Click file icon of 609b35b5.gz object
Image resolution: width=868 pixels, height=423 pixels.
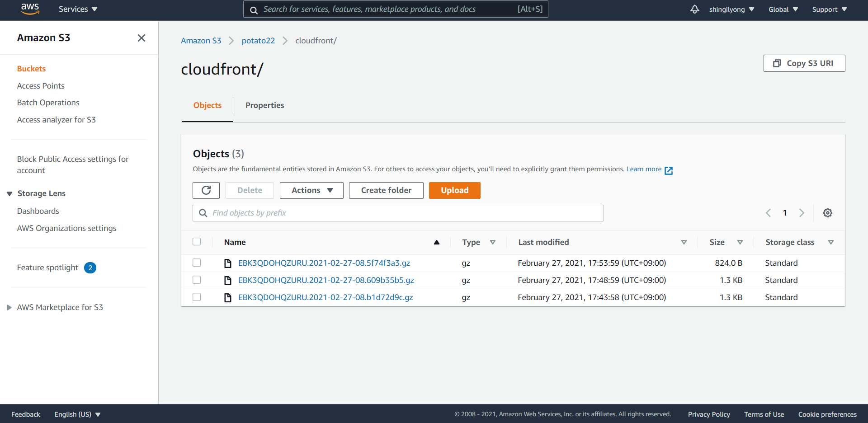pos(228,280)
